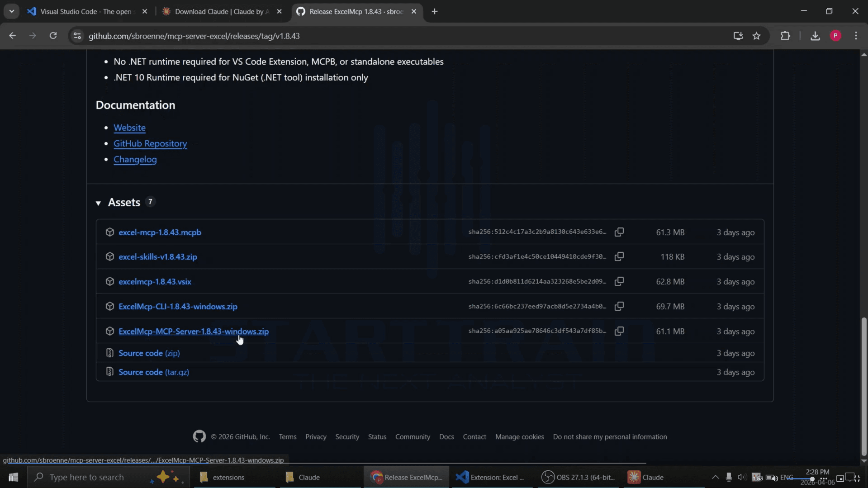
Task: Show hidden system tray icons chevron
Action: coord(715,477)
